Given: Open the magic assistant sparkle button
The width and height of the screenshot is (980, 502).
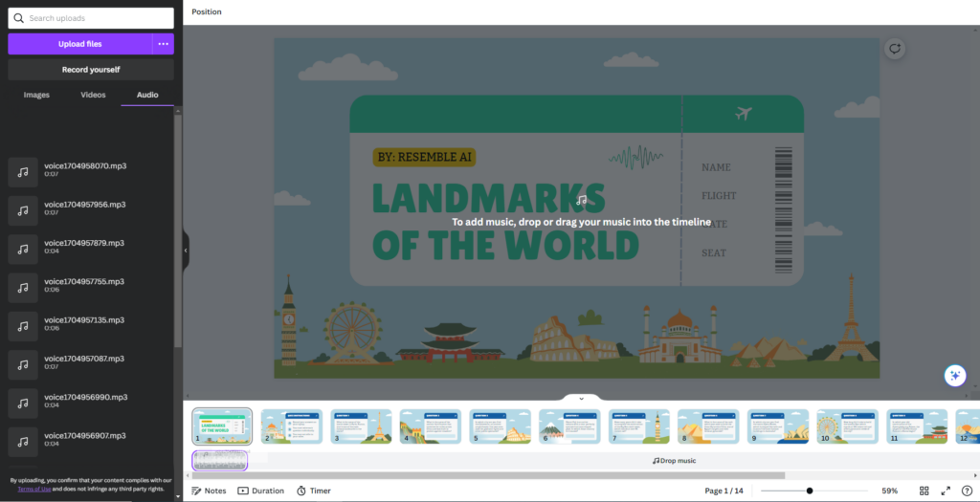Looking at the screenshot, I should (954, 375).
